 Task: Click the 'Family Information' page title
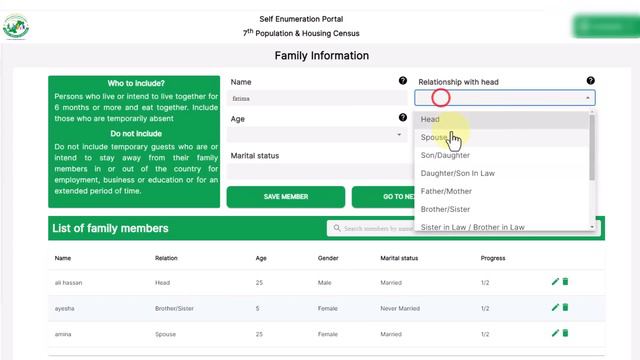click(x=322, y=56)
